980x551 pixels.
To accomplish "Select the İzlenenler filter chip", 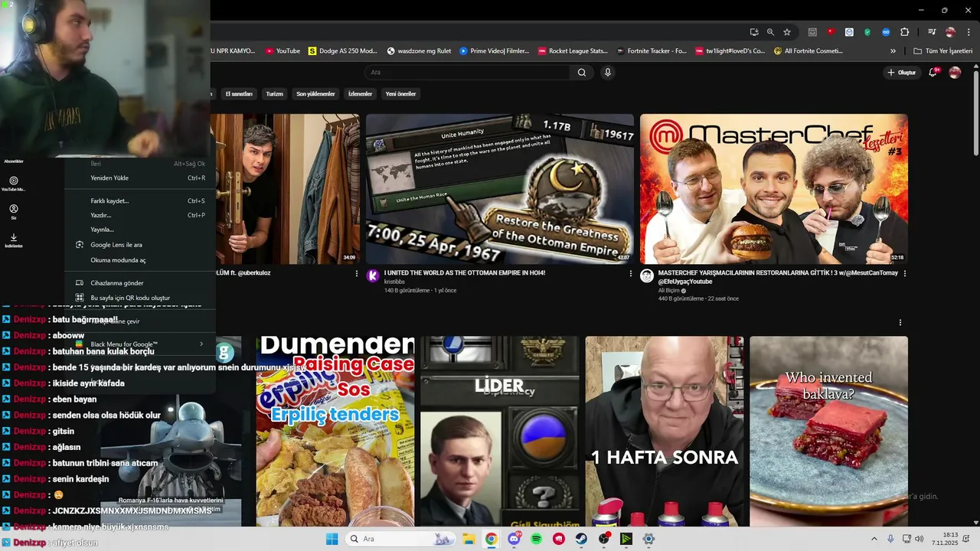I will 360,94.
